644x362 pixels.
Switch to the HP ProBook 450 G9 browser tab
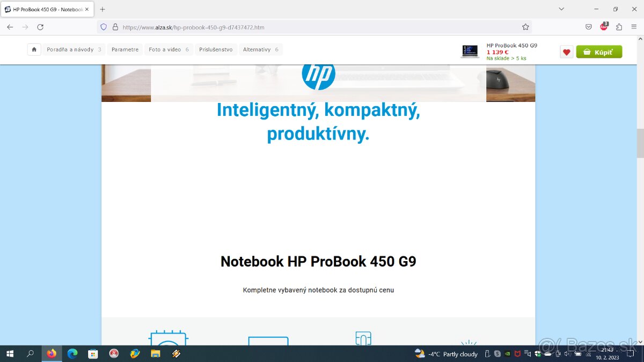point(46,9)
